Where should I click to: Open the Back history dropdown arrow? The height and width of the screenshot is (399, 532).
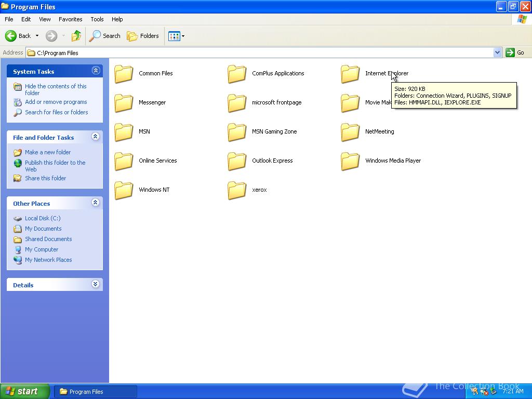[37, 36]
